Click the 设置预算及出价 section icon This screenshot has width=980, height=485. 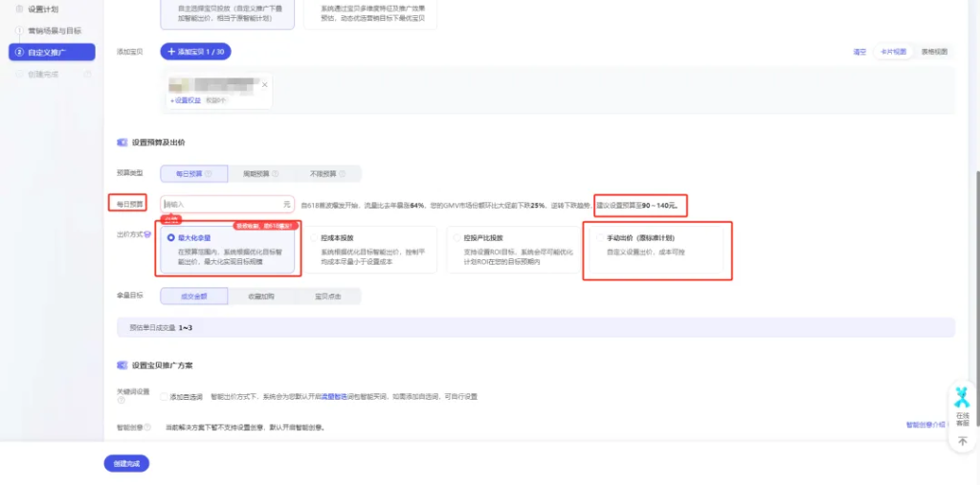[122, 143]
